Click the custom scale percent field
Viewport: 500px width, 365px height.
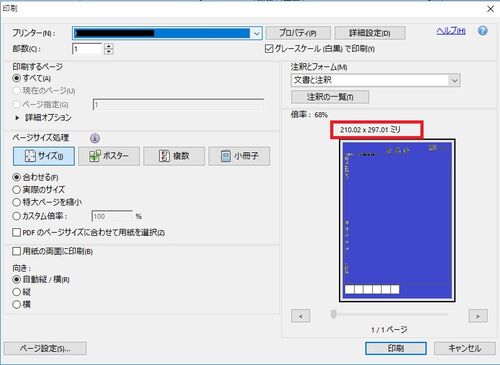(112, 216)
